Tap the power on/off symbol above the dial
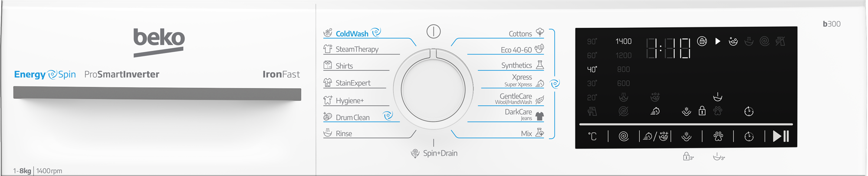Image resolution: width=868 pixels, height=176 pixels. [x=433, y=31]
